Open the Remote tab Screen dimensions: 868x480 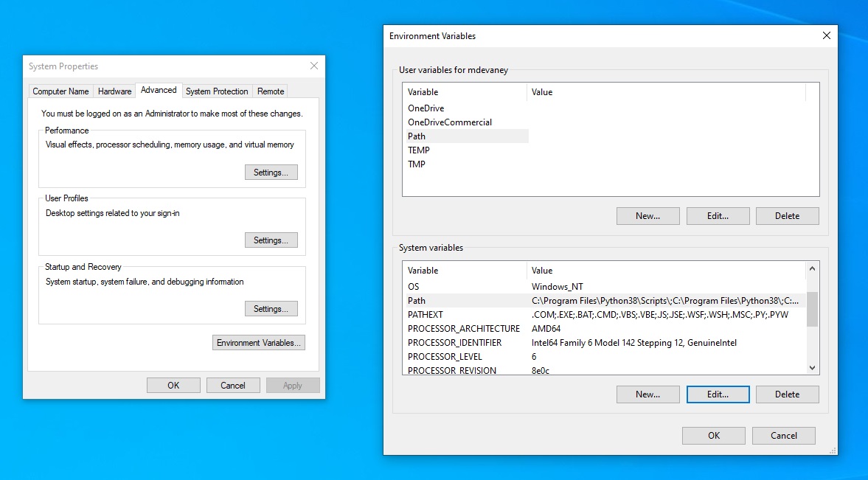click(x=270, y=91)
